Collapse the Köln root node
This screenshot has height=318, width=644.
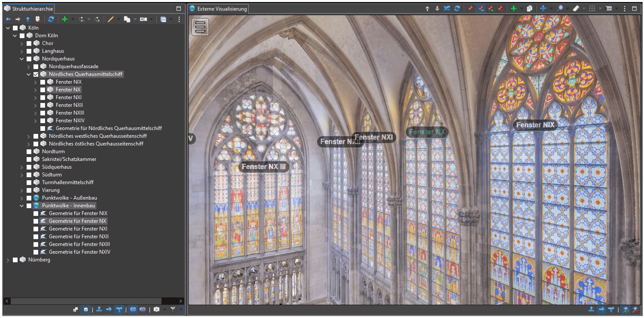(8, 28)
